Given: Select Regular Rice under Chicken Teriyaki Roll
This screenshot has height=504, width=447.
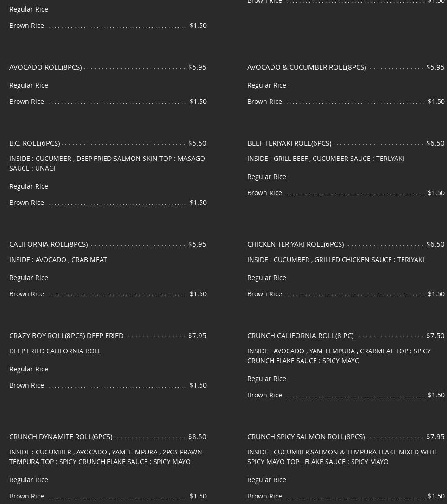Looking at the screenshot, I should 266,278.
